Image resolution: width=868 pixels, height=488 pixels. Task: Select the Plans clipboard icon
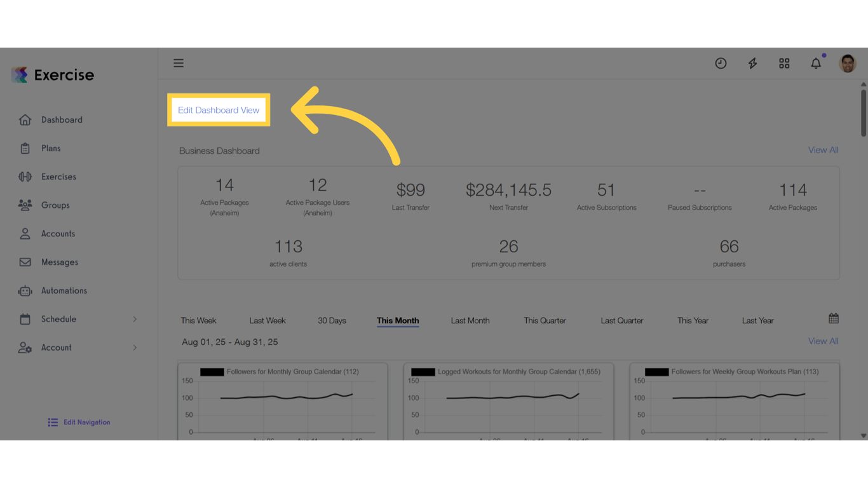pos(25,148)
